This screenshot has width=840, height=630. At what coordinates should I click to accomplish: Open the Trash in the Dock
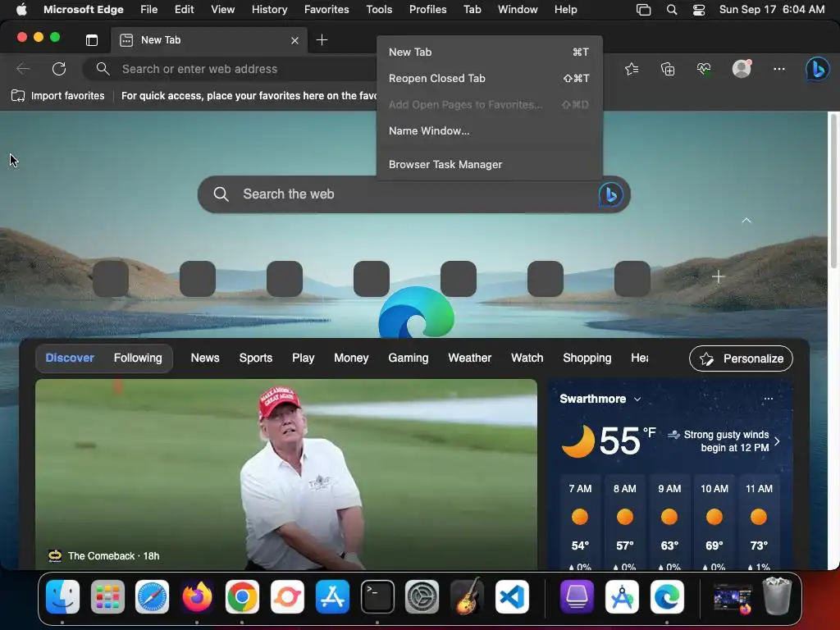click(x=777, y=596)
